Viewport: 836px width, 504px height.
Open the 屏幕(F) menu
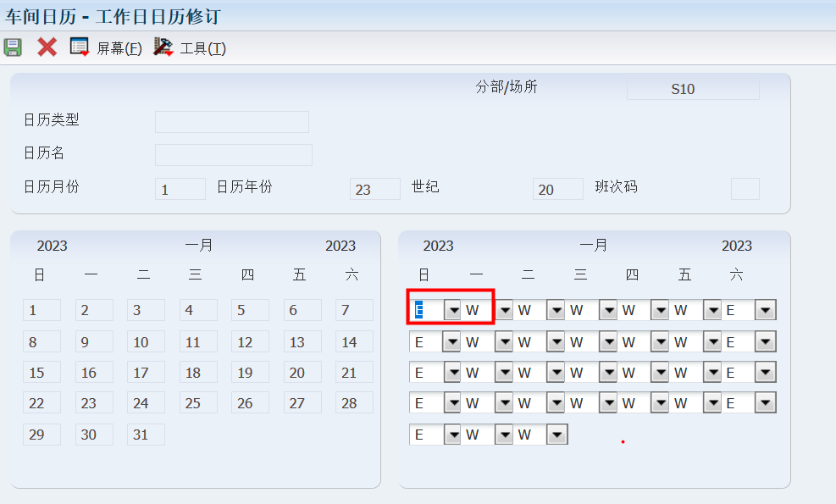point(119,48)
